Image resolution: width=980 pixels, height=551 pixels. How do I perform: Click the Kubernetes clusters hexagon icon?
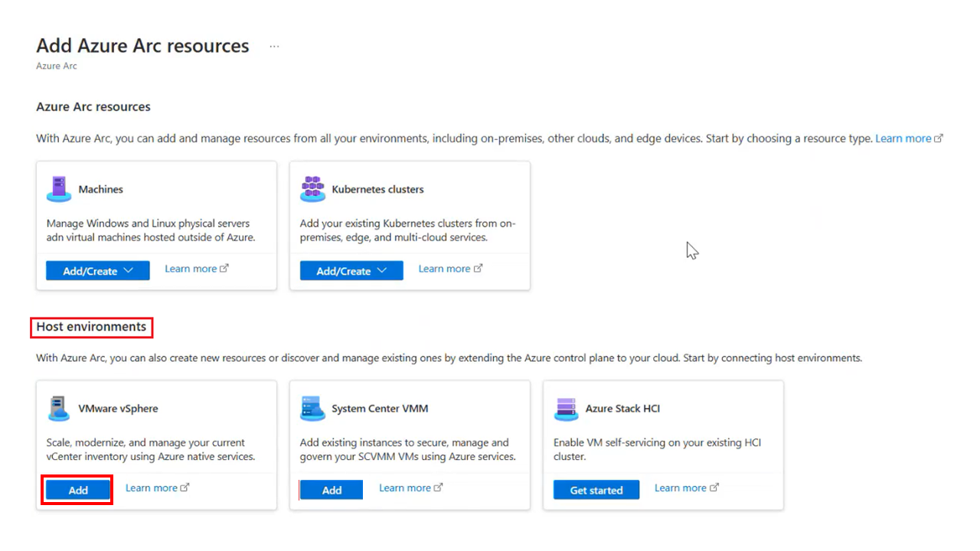click(x=312, y=188)
